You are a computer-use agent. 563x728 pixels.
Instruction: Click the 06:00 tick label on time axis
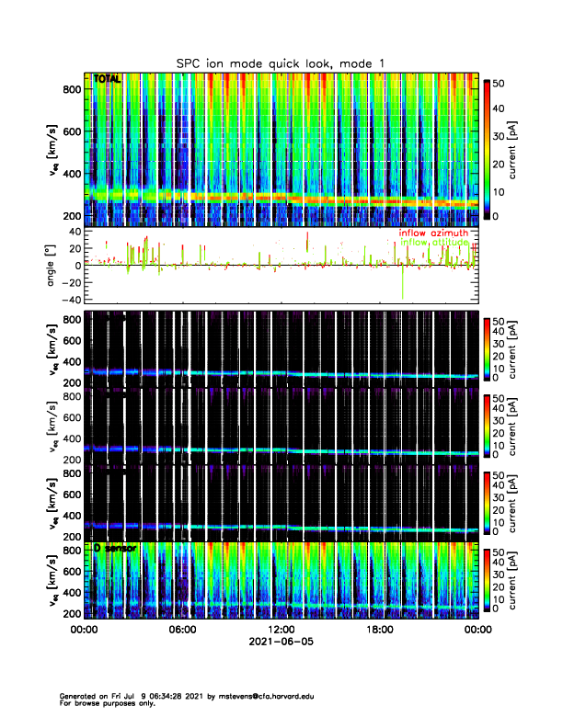(182, 629)
